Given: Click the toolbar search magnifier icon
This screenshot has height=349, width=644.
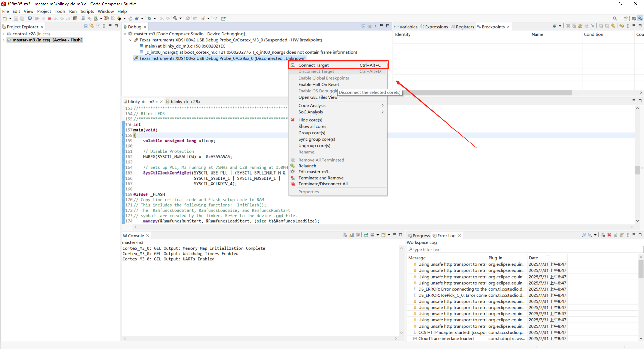Looking at the screenshot, I should click(x=615, y=19).
